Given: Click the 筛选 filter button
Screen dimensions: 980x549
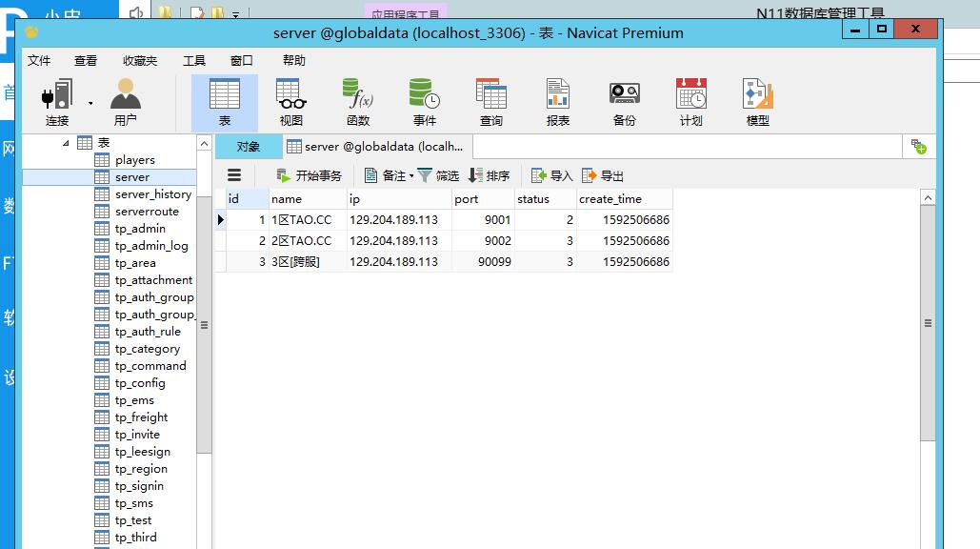Looking at the screenshot, I should coord(438,175).
